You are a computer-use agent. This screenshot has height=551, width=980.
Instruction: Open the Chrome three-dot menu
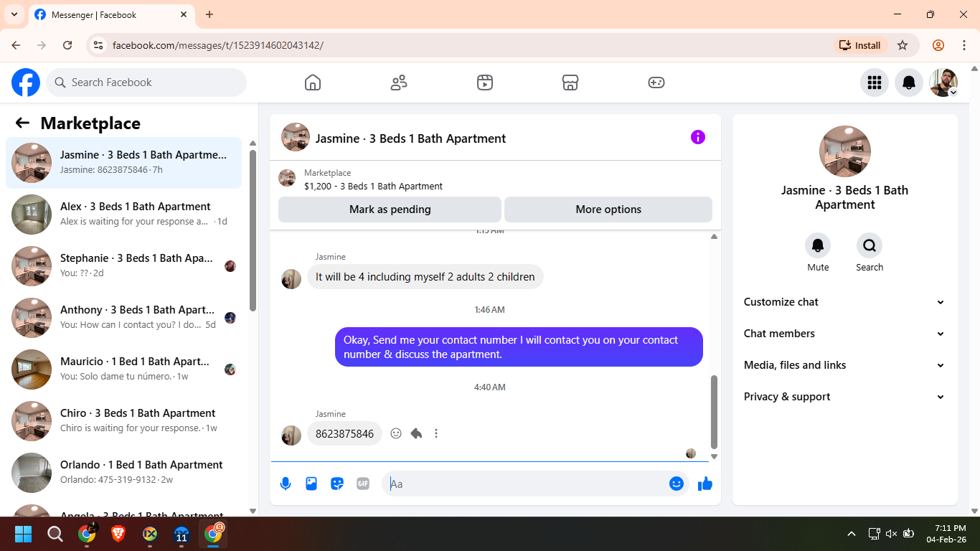964,45
